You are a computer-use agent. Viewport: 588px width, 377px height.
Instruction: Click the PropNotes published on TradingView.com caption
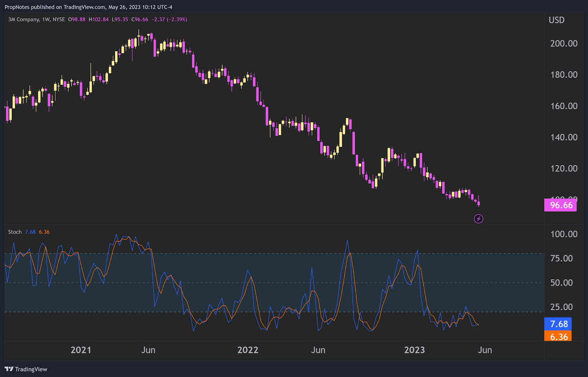pos(88,7)
